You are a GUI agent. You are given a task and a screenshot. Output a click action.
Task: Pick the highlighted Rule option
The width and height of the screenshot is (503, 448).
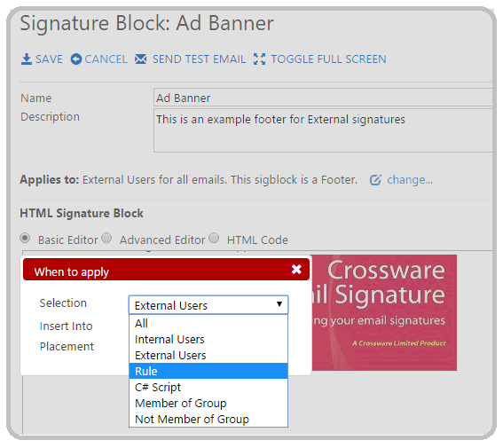tap(208, 371)
